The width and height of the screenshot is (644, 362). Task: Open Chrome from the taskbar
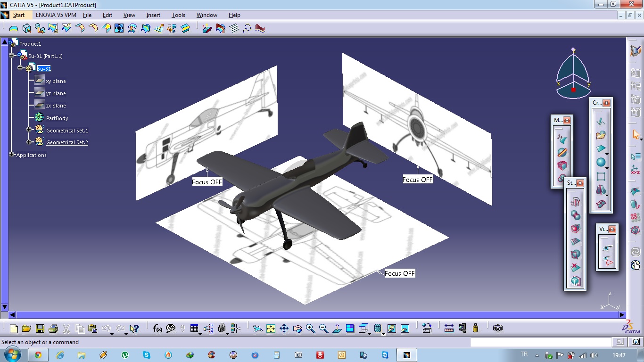point(38,355)
